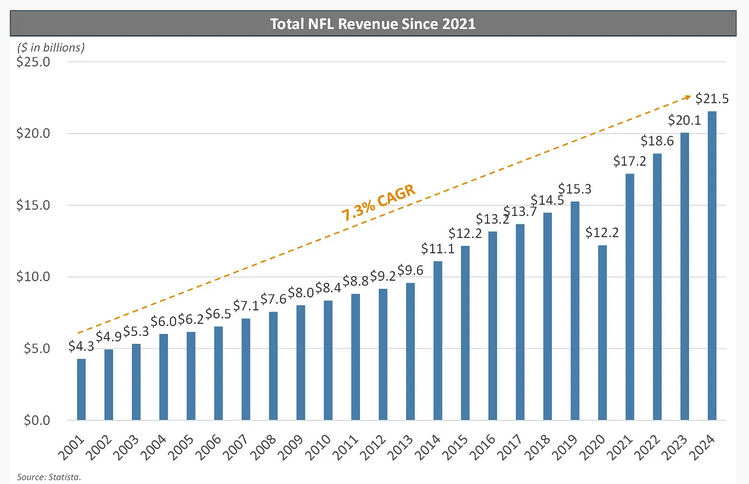Click the 2002 x-axis year label
The image size is (749, 484).
[x=99, y=447]
